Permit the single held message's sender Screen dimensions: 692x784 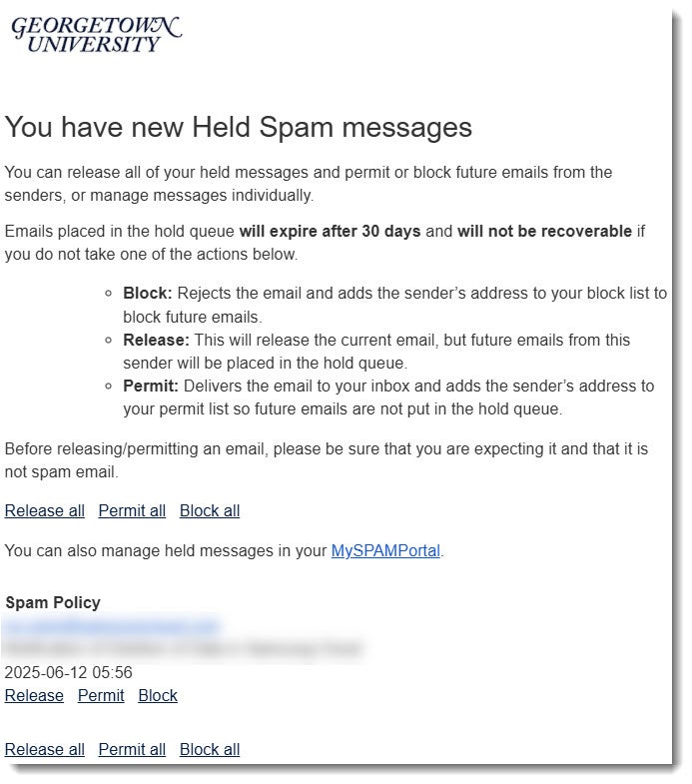pos(101,696)
